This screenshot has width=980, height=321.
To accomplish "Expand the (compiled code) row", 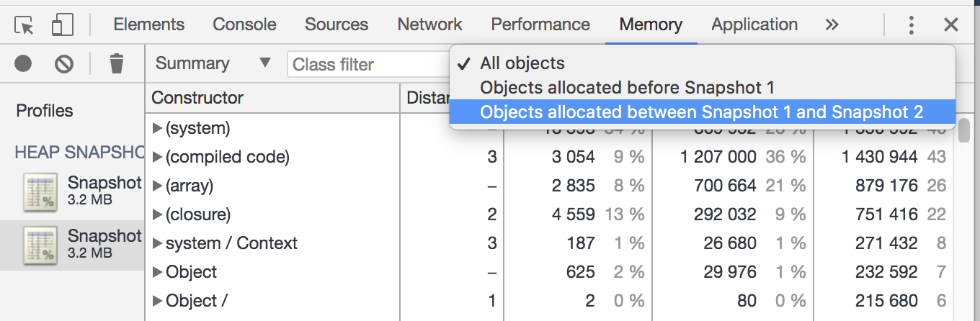I will [x=158, y=157].
